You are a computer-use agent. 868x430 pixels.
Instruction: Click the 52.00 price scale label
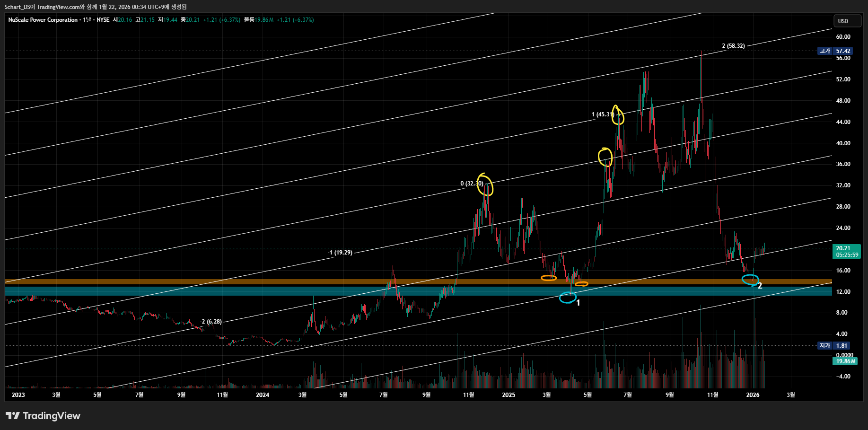click(x=843, y=79)
